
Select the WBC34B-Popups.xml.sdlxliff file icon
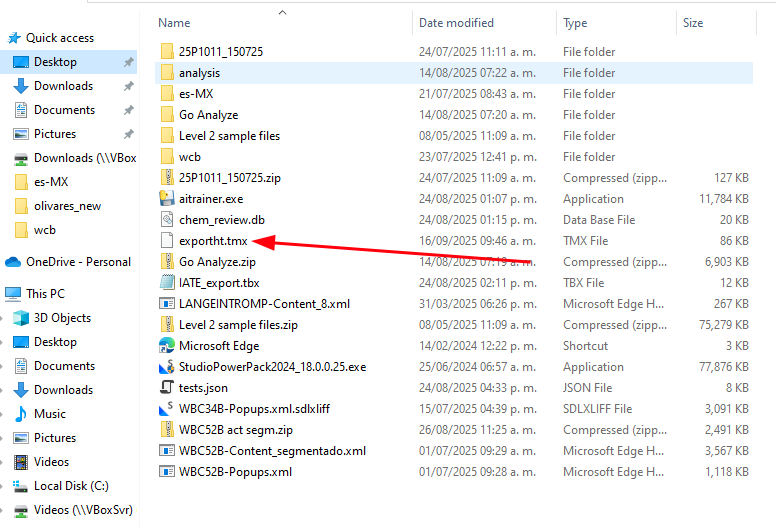pyautogui.click(x=166, y=409)
